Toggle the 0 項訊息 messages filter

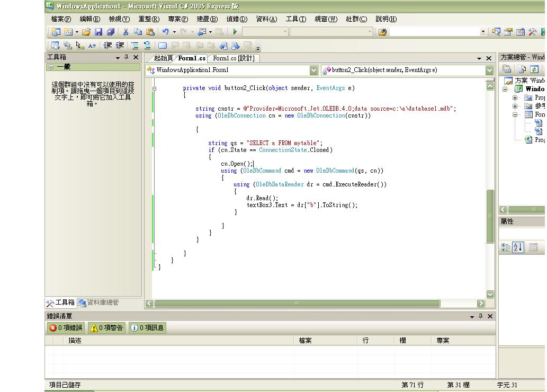(x=148, y=328)
